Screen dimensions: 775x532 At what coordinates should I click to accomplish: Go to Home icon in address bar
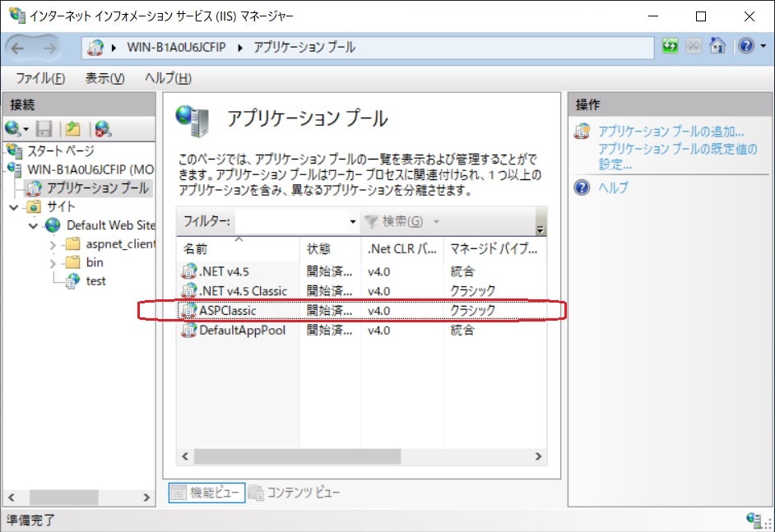(x=717, y=46)
